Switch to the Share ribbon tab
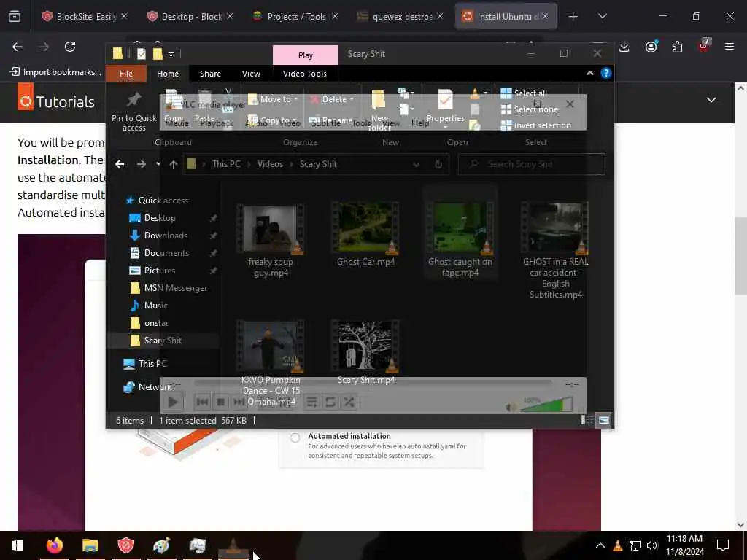Screen dimensions: 747x560 pyautogui.click(x=210, y=74)
